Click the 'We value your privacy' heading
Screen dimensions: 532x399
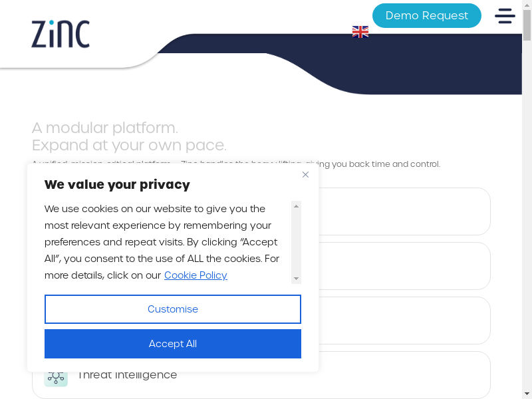pos(117,185)
